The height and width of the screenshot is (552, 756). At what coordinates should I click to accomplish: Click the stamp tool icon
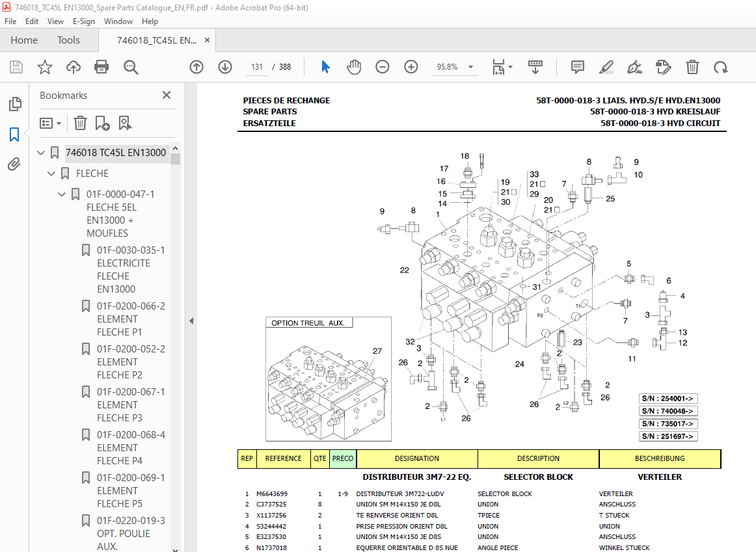click(x=664, y=67)
